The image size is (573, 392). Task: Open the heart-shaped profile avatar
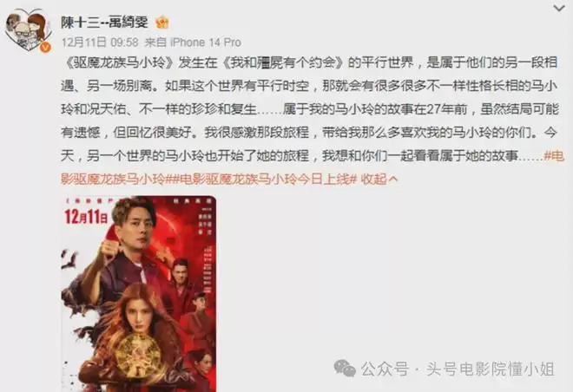(x=28, y=29)
